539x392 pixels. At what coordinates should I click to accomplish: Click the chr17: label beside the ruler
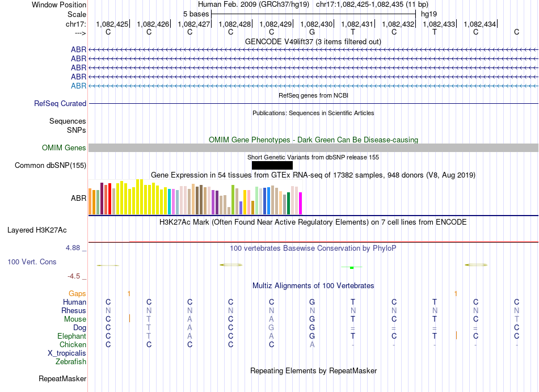pos(76,24)
